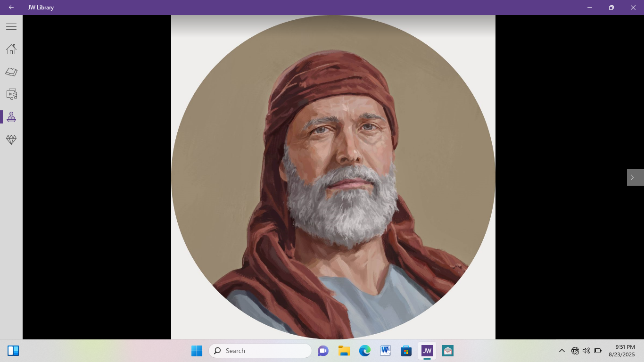Click the taskbar Search box

(x=260, y=351)
